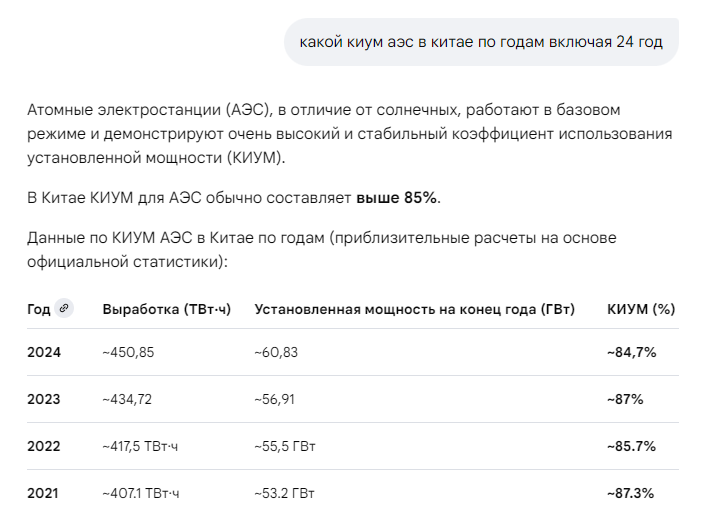Click the ~434,72 generation value
704x523 pixels.
tap(129, 399)
